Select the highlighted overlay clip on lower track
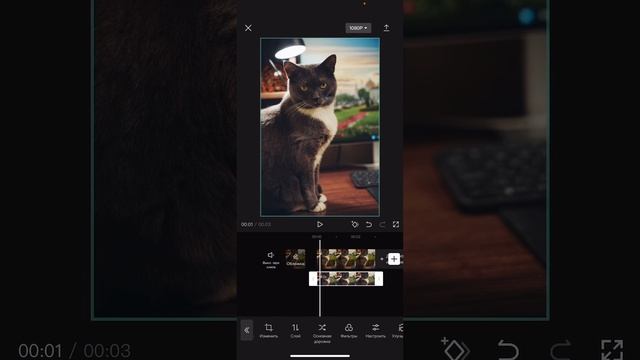The image size is (640, 360). [x=346, y=279]
